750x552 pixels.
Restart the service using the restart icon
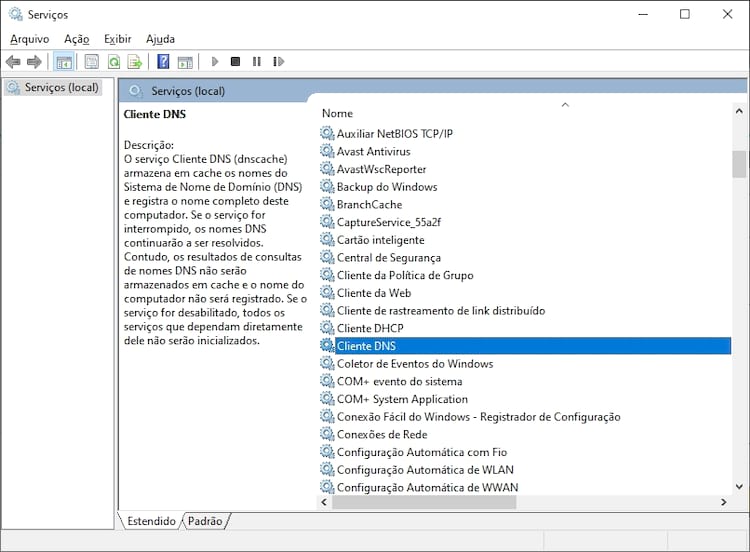(277, 62)
